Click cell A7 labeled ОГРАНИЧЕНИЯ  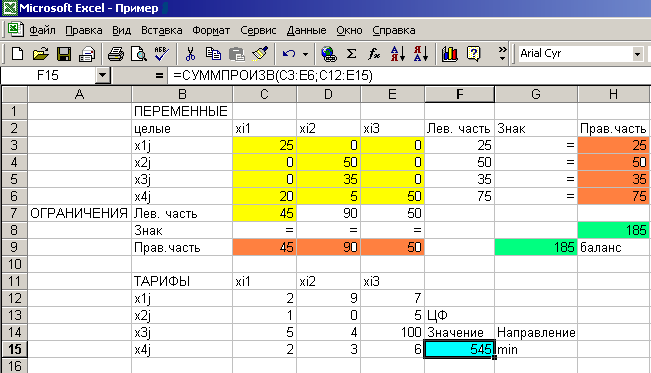coord(79,213)
